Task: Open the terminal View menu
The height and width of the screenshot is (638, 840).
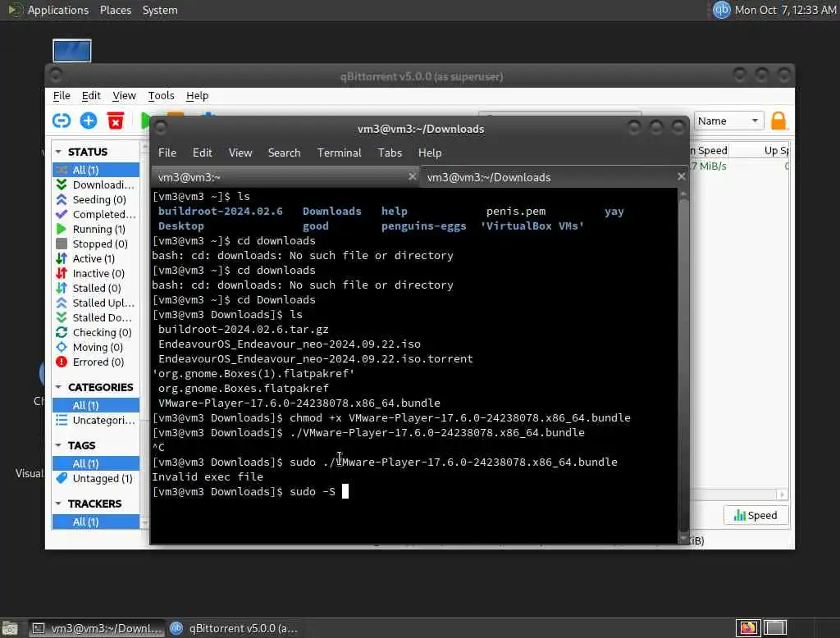Action: click(240, 153)
